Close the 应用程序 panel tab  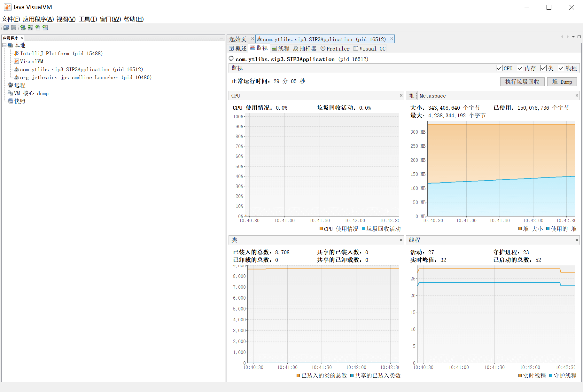(22, 38)
